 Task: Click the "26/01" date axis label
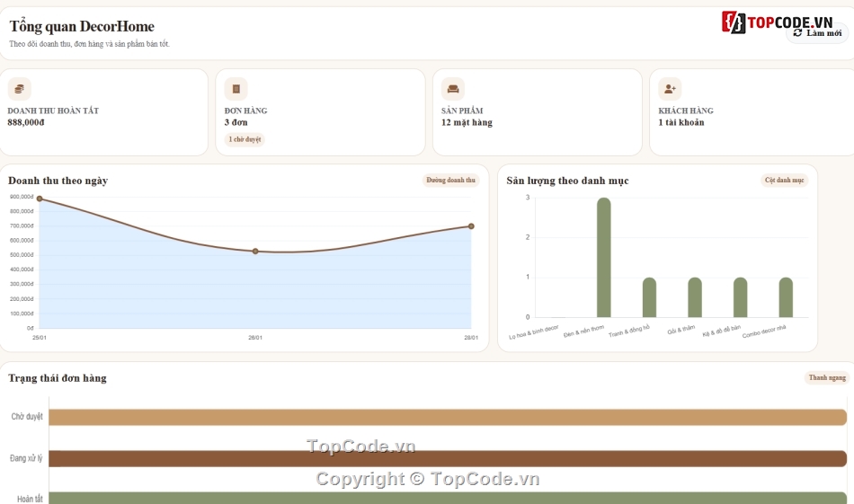point(255,338)
